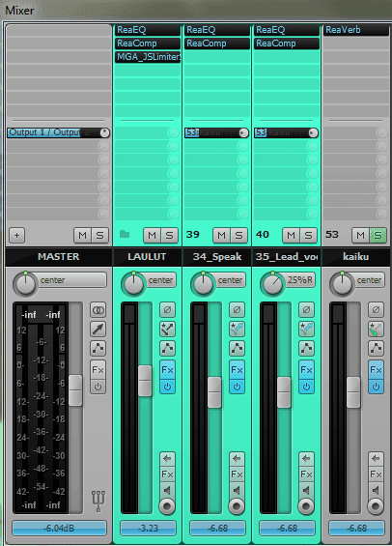Arm 35_Lead_vo track for recording
392x546 pixels.
tap(306, 506)
